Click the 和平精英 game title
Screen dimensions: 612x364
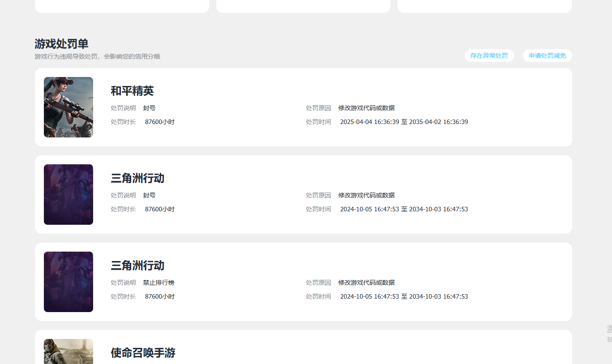(132, 91)
